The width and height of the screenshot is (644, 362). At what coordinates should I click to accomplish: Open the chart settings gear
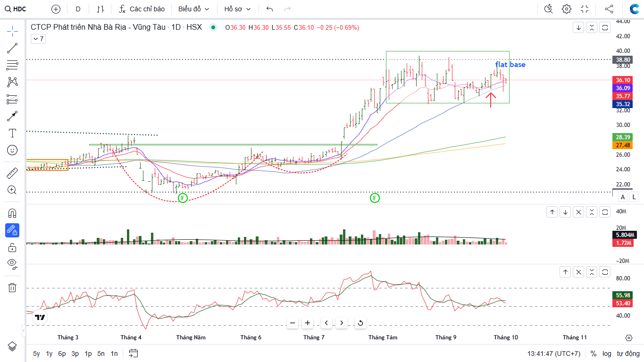tap(567, 9)
